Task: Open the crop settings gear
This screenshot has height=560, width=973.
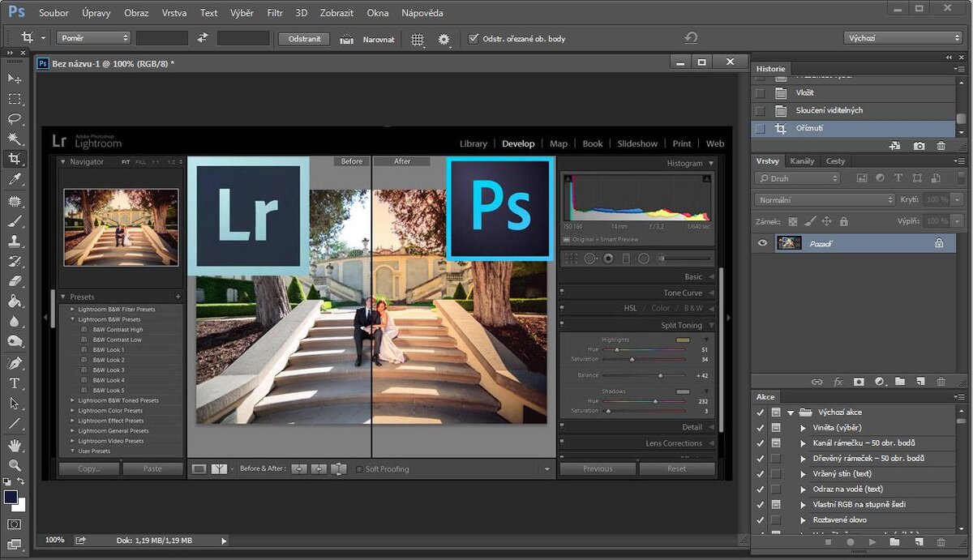Action: coord(444,39)
